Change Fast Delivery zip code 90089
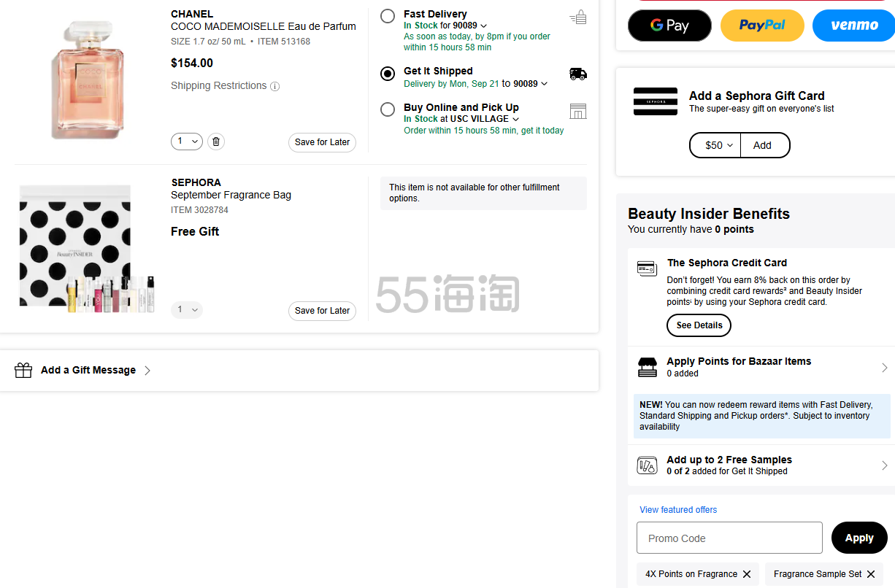Image resolution: width=895 pixels, height=588 pixels. click(x=469, y=26)
